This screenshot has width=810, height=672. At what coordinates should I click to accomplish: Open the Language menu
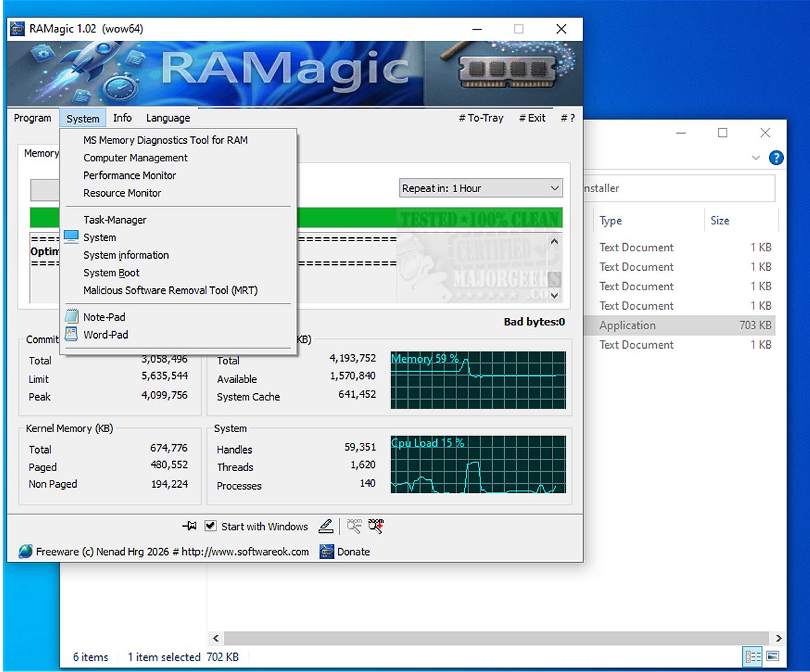click(x=168, y=118)
